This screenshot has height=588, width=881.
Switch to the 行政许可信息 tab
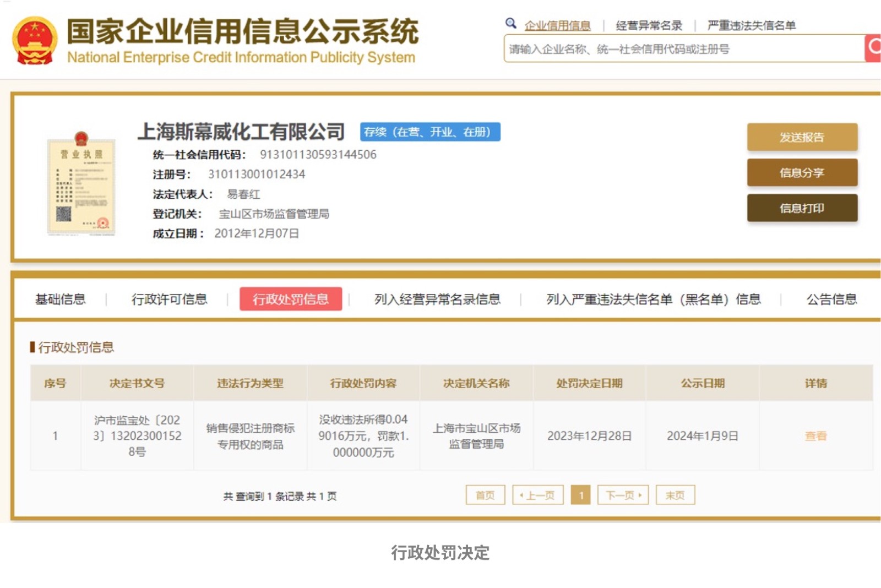click(170, 299)
